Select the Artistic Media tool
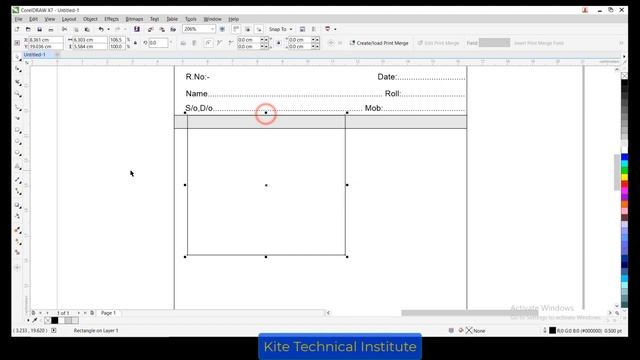 tap(18, 118)
